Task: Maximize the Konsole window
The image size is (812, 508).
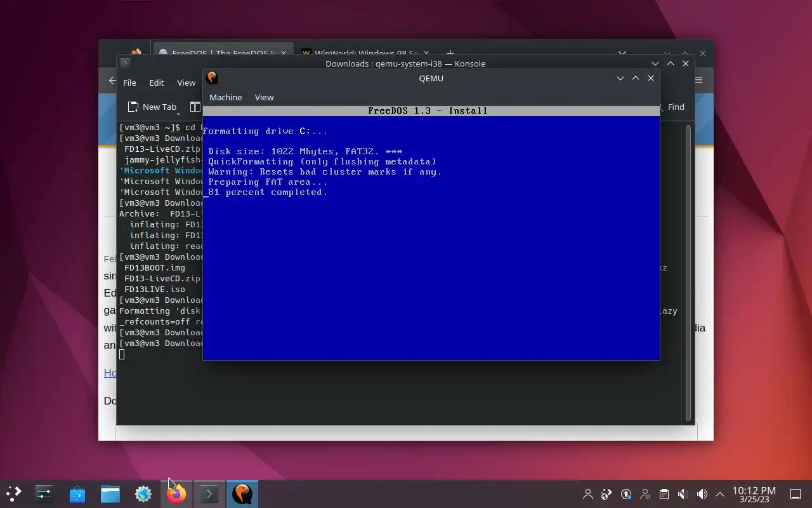Action: [671, 63]
